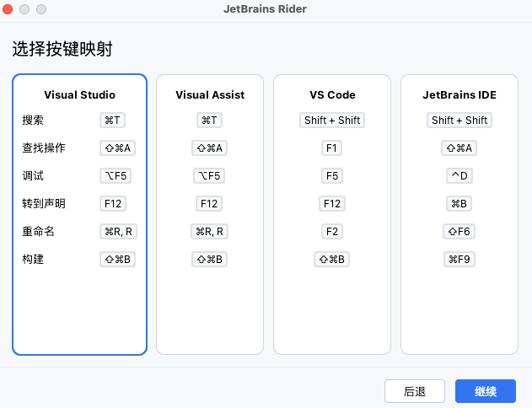Viewport: 532px width, 408px height.
Task: Click F2 shortcut in VS Code card
Action: coord(332,231)
